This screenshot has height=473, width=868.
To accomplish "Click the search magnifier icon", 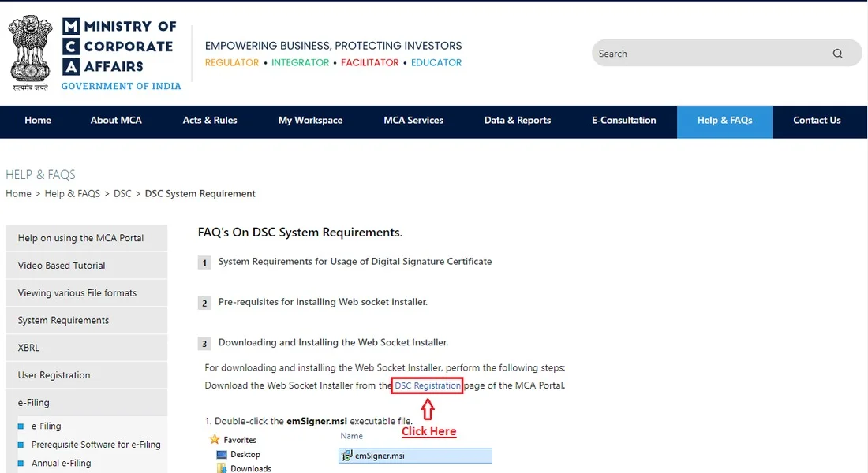I will (837, 54).
